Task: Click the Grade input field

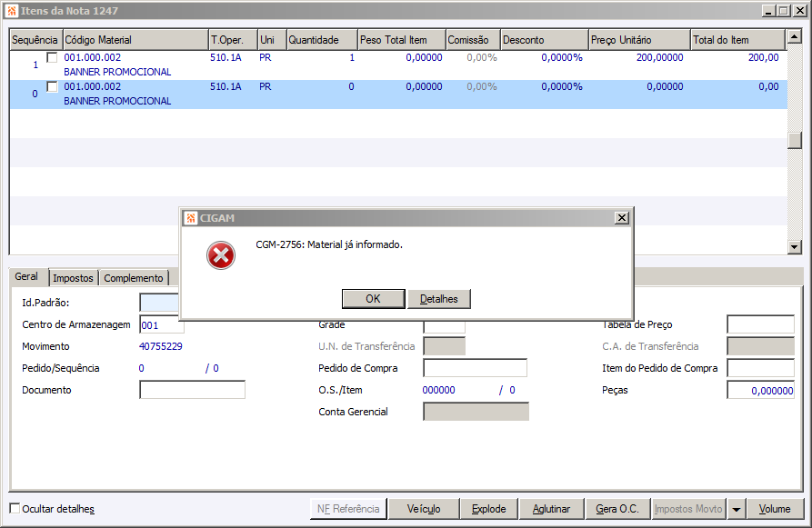Action: 445,326
